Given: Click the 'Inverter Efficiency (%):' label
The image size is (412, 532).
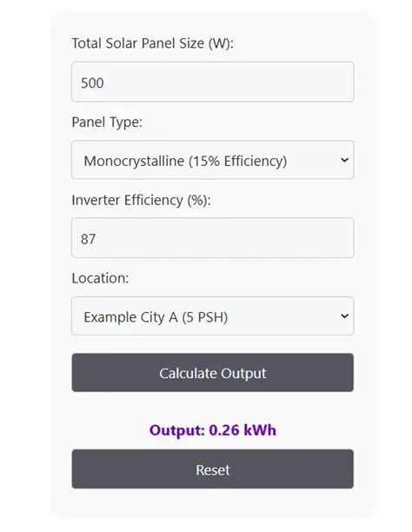Looking at the screenshot, I should 141,200.
